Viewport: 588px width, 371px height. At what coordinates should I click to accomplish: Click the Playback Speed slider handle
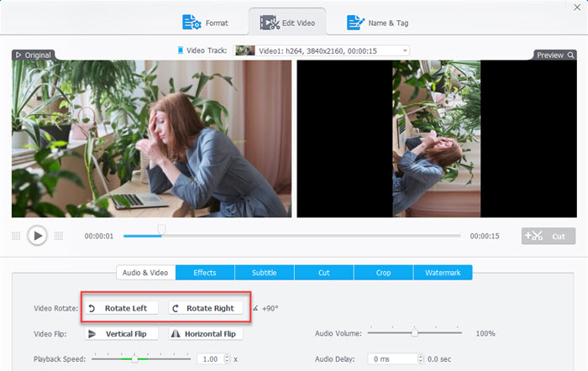pyautogui.click(x=134, y=358)
